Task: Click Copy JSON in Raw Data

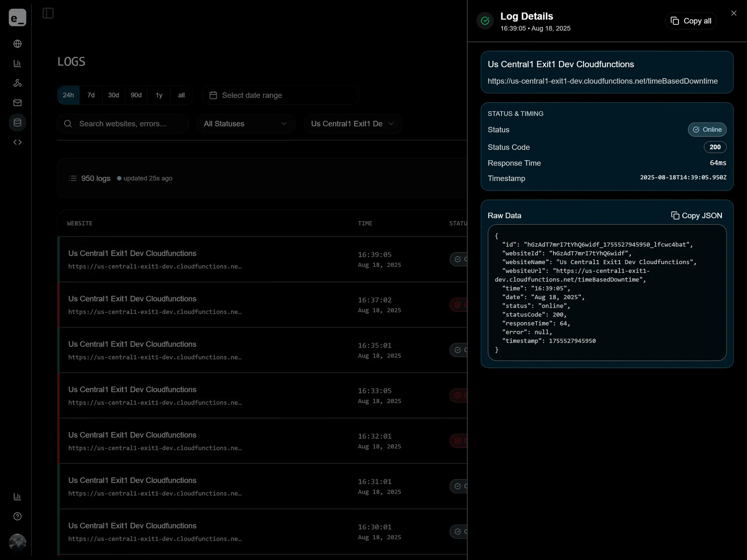Action: (x=696, y=216)
